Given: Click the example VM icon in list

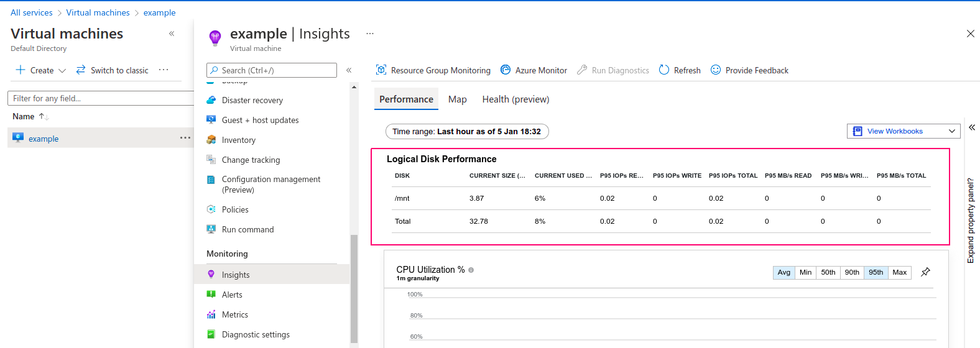Looking at the screenshot, I should (18, 138).
